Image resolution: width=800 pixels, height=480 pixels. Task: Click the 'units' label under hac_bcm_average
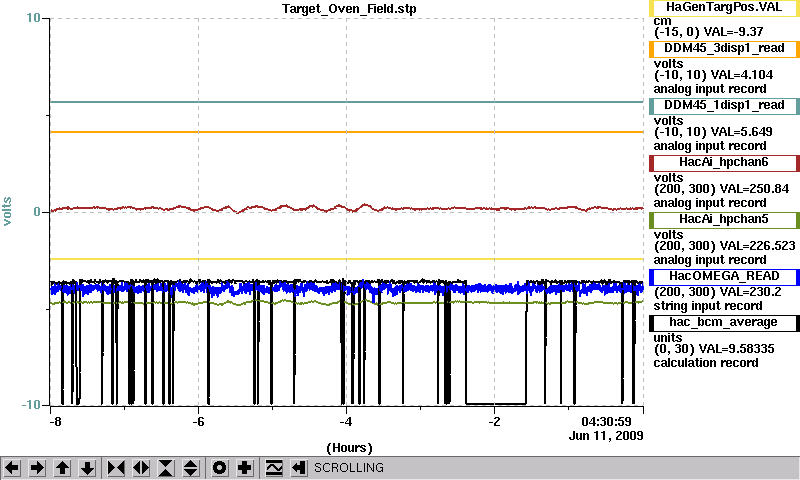[668, 338]
